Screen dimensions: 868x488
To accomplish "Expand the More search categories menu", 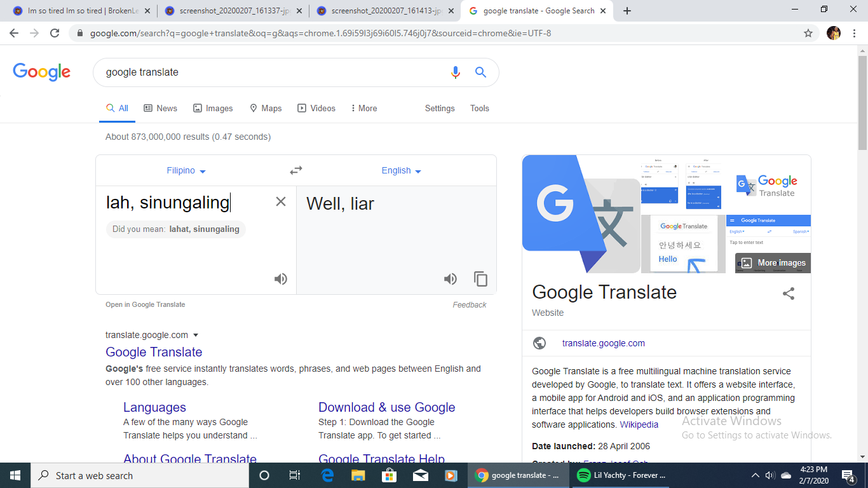I will click(364, 108).
